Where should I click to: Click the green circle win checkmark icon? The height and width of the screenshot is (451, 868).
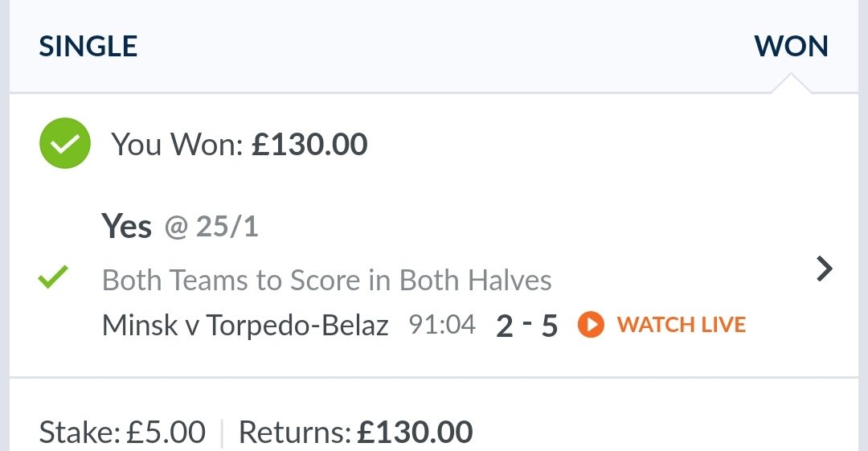click(65, 143)
